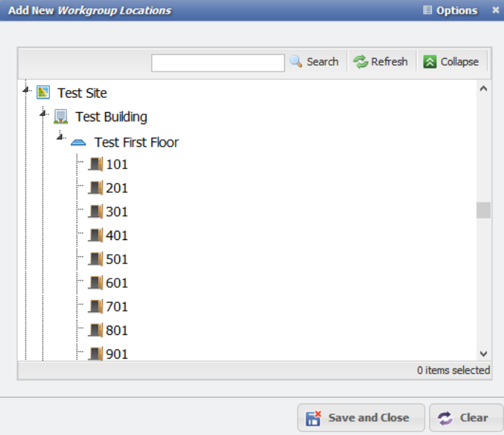
Task: Select room 601 in the tree
Action: [117, 283]
